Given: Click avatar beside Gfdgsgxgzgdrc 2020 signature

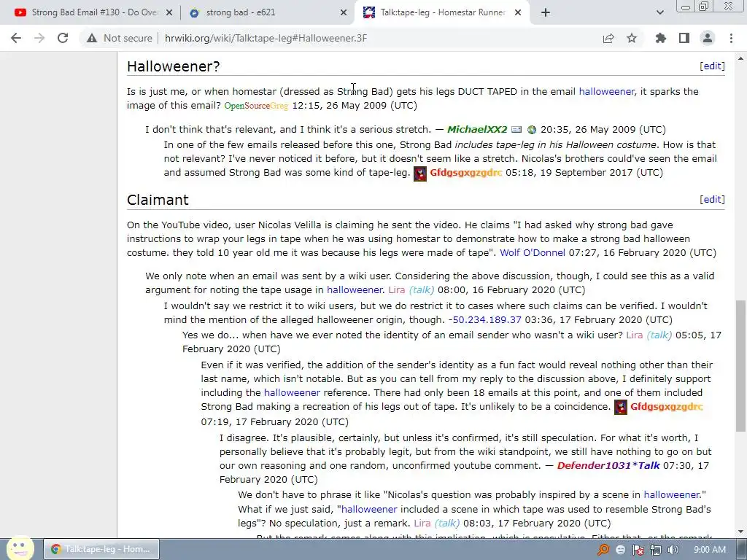Looking at the screenshot, I should coord(620,407).
